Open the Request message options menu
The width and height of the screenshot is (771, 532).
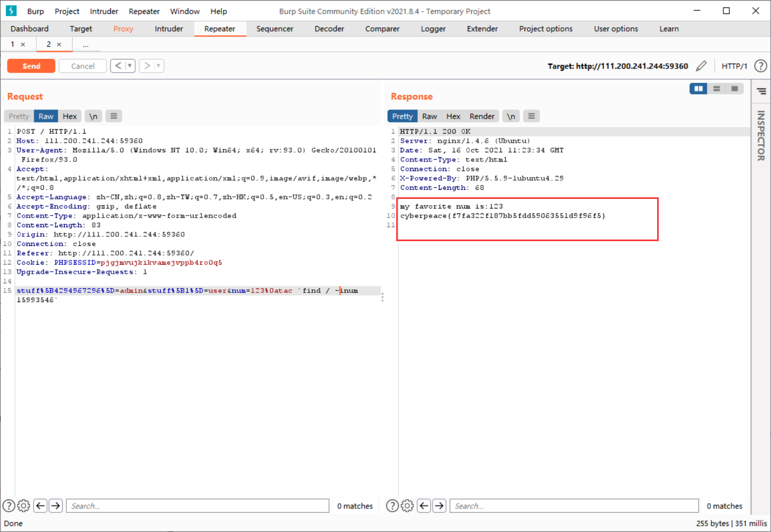114,116
